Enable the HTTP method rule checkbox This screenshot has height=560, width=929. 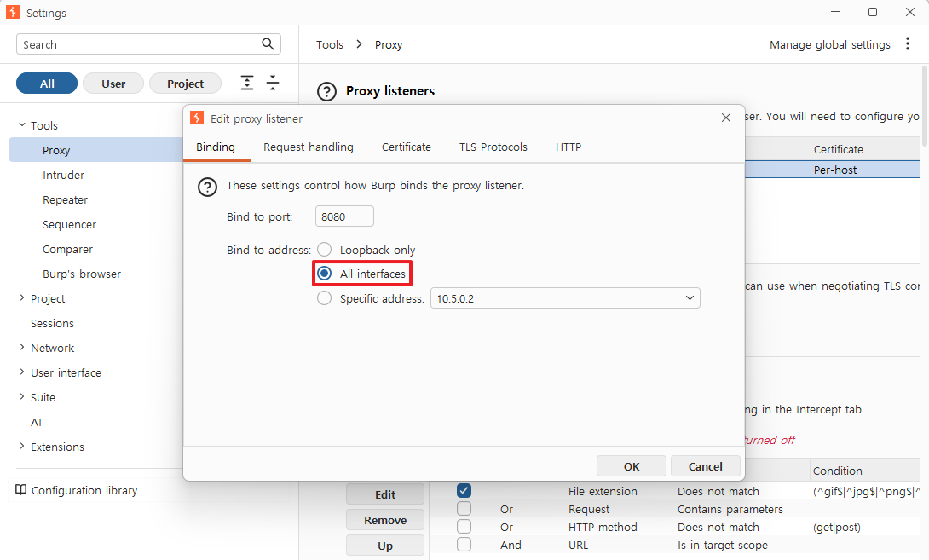[464, 526]
